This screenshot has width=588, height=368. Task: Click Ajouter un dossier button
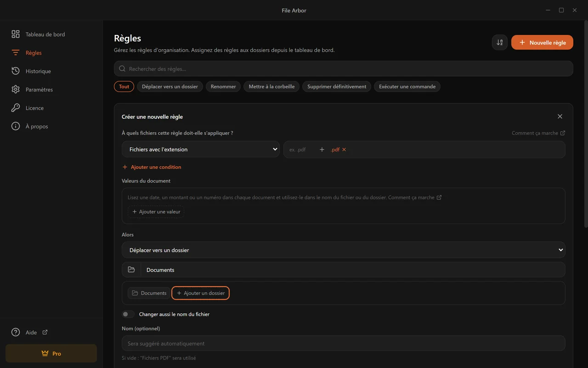tap(201, 293)
